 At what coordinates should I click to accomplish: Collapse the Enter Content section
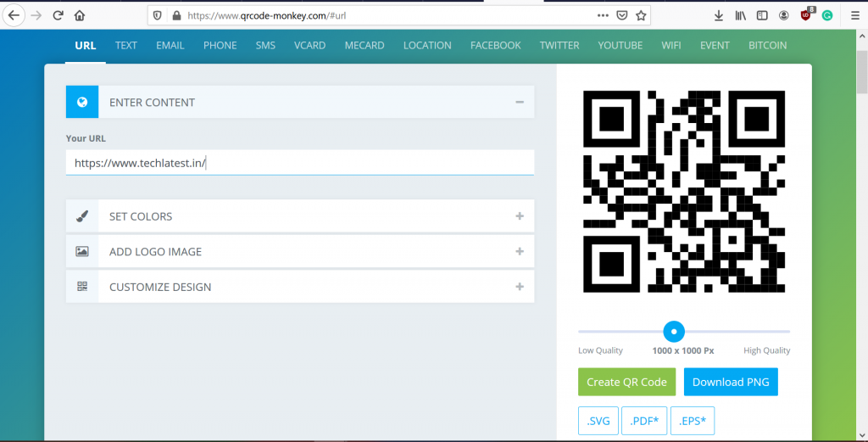[520, 102]
